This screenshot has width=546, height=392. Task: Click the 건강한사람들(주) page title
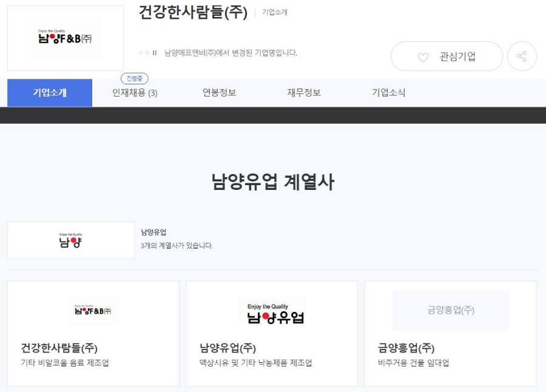coord(194,12)
